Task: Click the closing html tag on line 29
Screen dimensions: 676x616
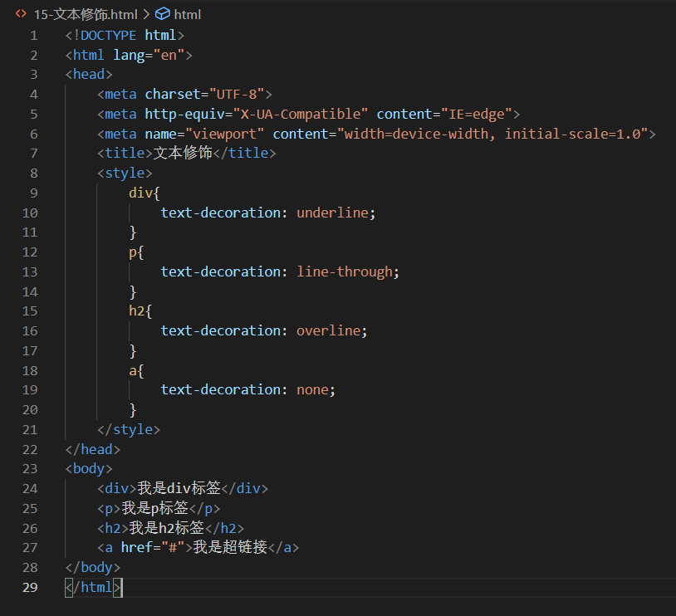Action: pyautogui.click(x=93, y=588)
